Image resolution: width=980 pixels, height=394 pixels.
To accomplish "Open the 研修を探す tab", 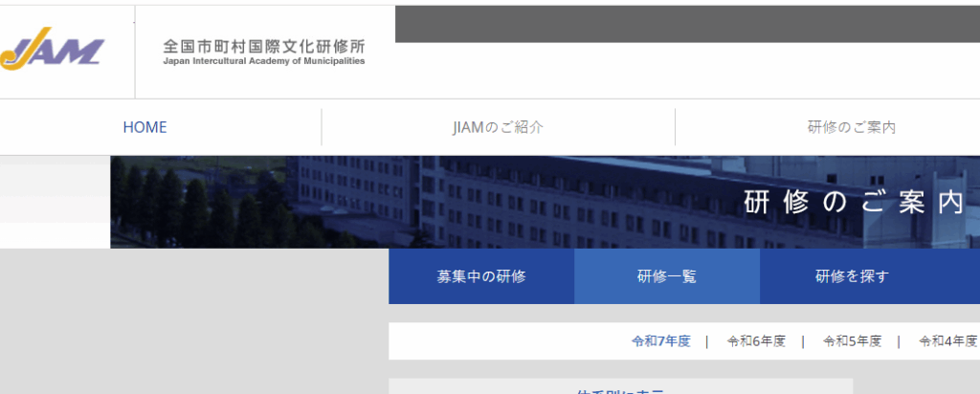I will click(x=852, y=277).
